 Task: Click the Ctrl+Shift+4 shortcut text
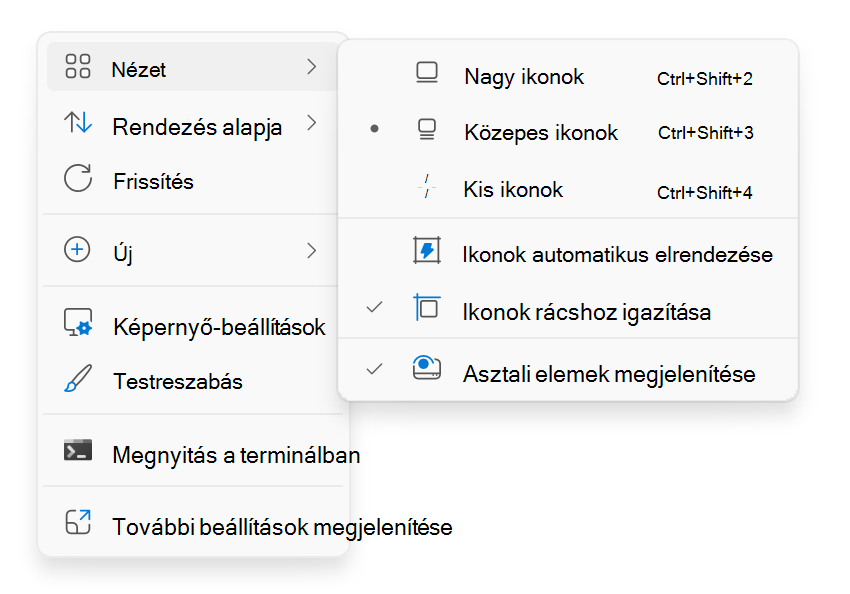[705, 192]
